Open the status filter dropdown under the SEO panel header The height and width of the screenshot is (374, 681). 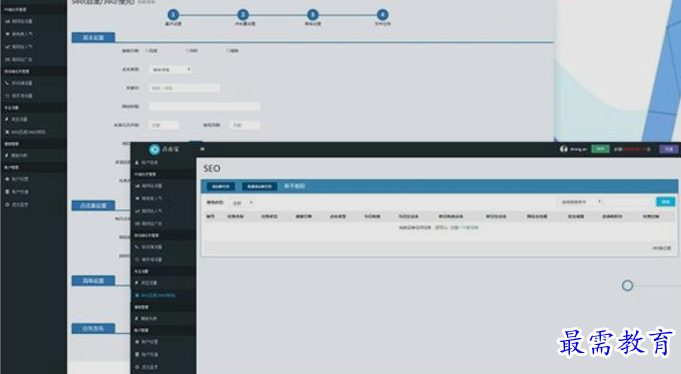click(242, 203)
